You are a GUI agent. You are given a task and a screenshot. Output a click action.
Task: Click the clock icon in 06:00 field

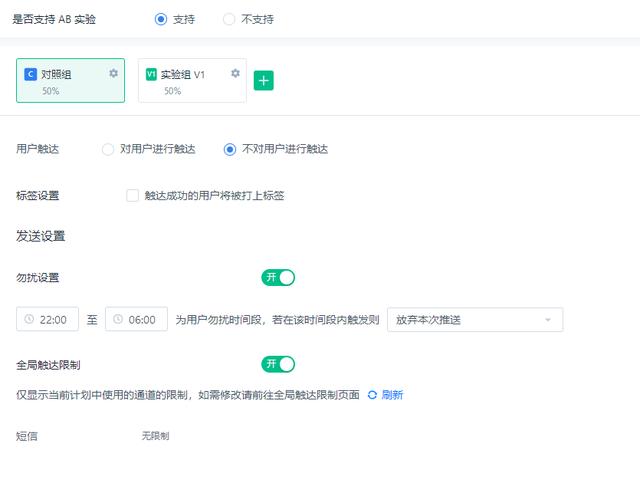point(117,320)
